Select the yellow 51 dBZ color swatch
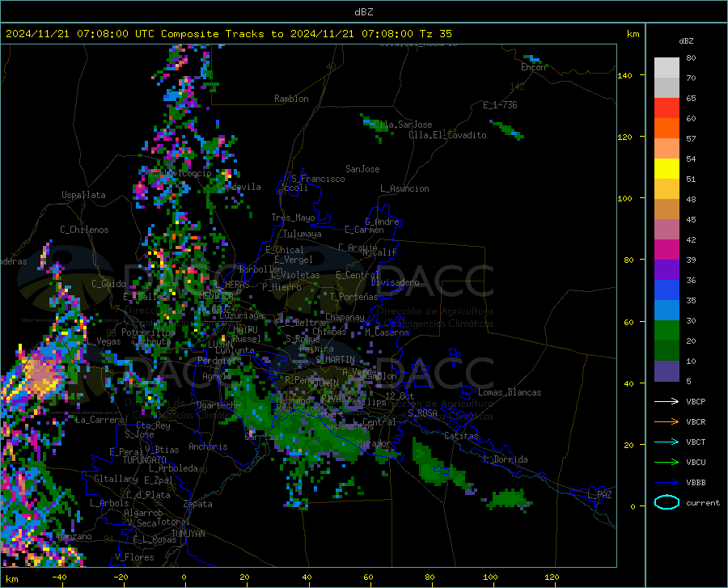 (667, 169)
